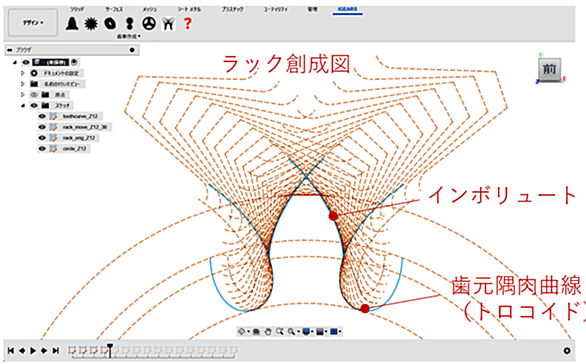586x364 pixels.
Task: Hide the circle_Z12 sketch
Action: [42, 149]
